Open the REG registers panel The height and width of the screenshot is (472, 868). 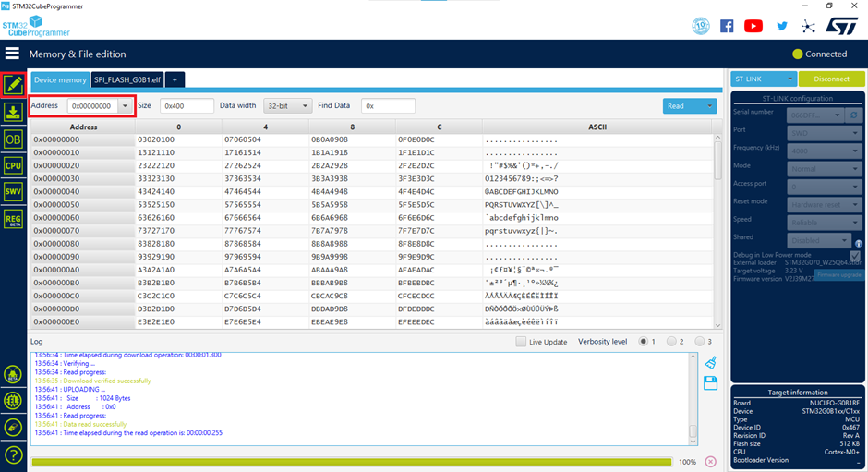(13, 220)
